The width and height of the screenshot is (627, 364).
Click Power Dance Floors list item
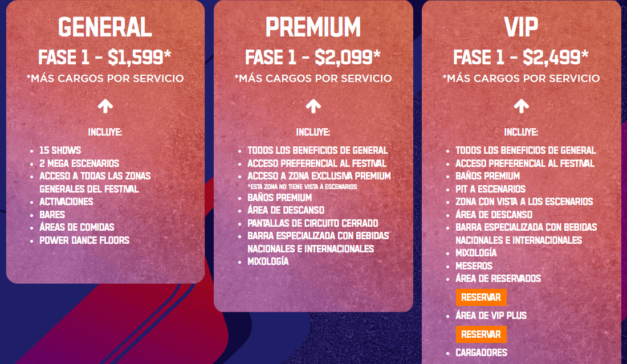click(84, 240)
